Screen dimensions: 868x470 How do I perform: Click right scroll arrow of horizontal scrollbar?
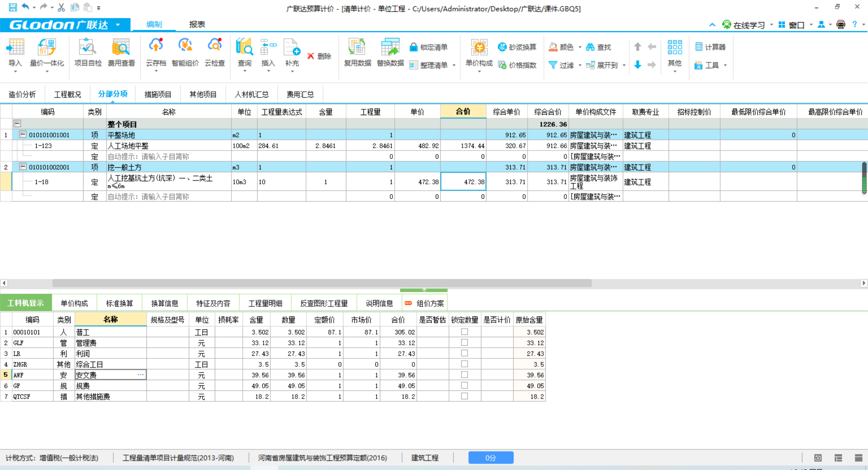(863, 283)
